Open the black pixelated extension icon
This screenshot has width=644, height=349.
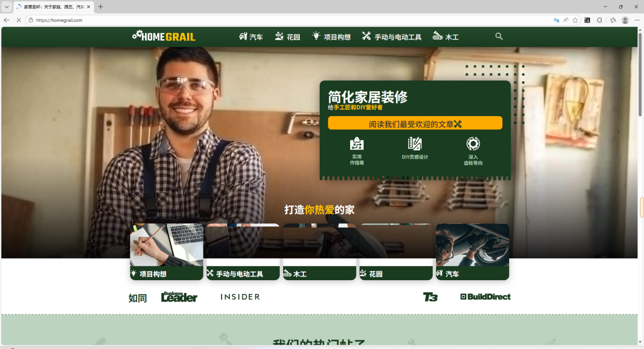click(x=587, y=20)
